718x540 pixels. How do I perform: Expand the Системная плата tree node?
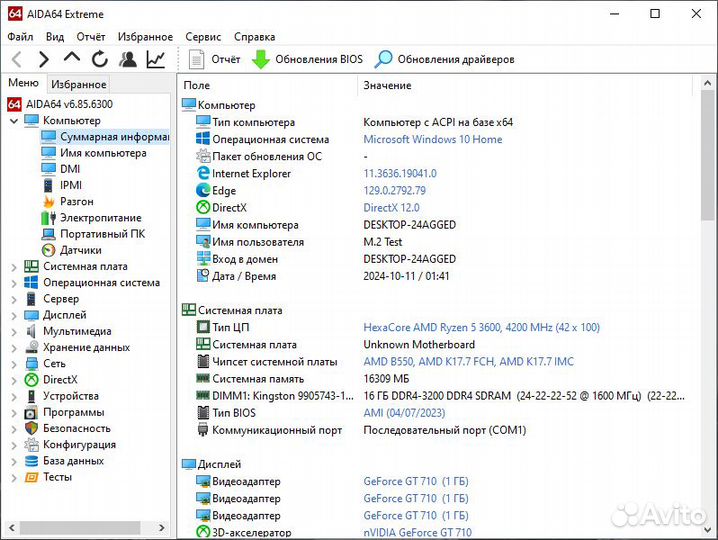[x=14, y=267]
